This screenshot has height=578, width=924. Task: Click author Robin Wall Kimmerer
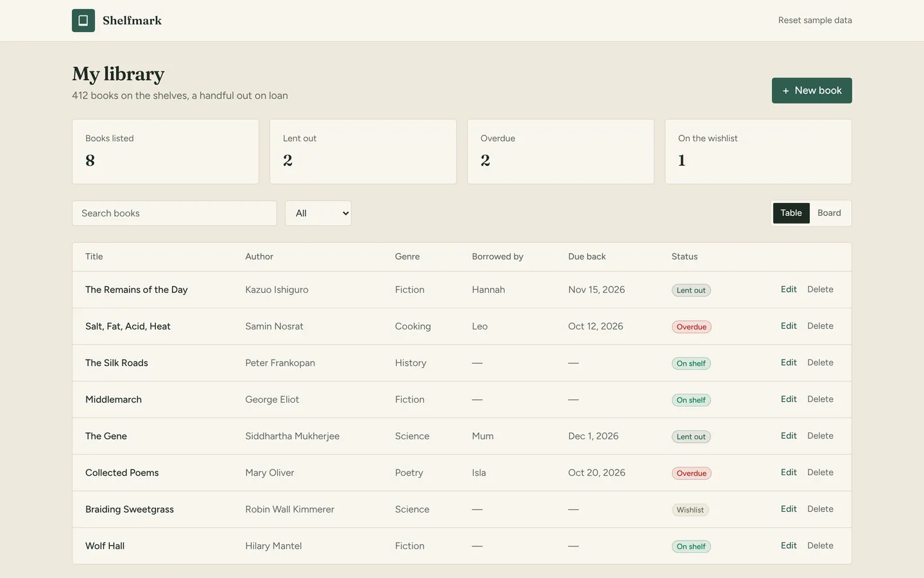click(289, 509)
